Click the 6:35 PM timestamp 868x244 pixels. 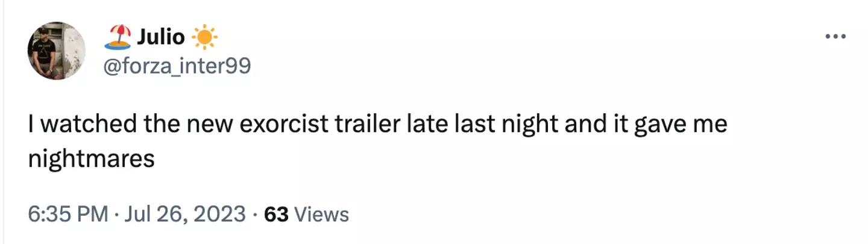pyautogui.click(x=68, y=214)
